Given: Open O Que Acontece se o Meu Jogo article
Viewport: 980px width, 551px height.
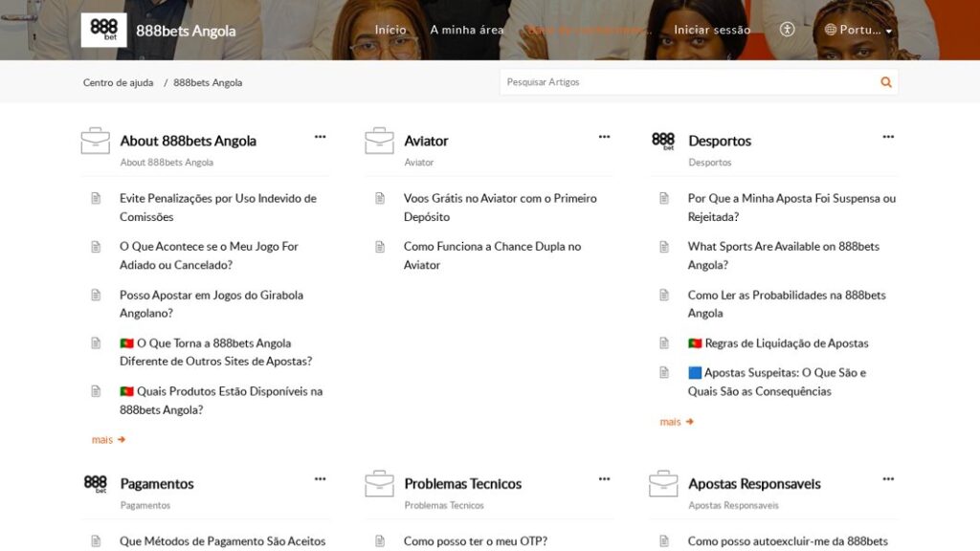Looking at the screenshot, I should 209,255.
